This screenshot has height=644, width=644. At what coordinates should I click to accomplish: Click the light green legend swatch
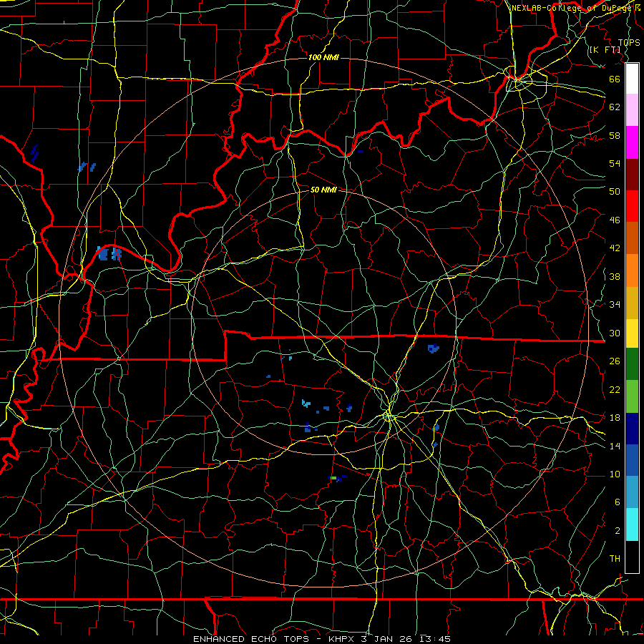click(x=632, y=396)
